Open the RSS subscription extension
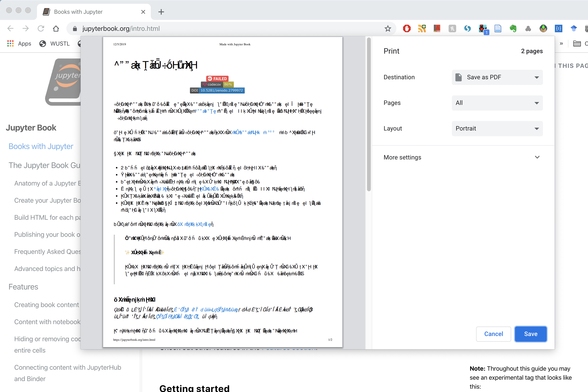588x392 pixels. click(422, 28)
